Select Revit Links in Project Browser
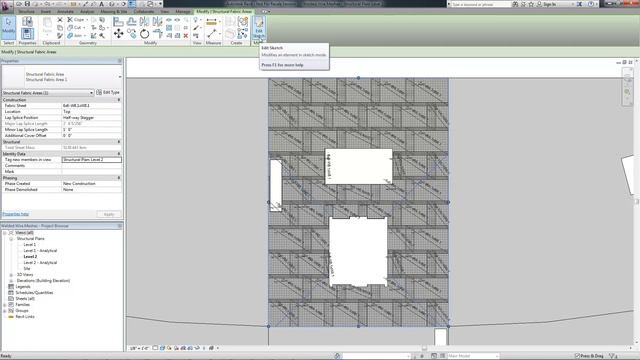The width and height of the screenshot is (640, 360). point(24,317)
